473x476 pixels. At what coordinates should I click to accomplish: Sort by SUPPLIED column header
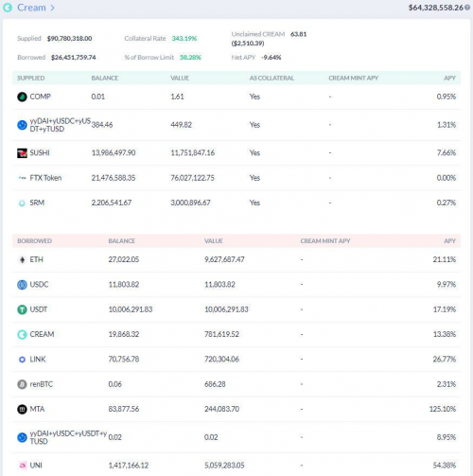31,78
